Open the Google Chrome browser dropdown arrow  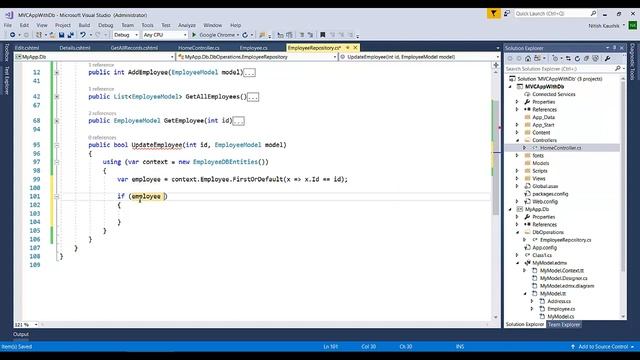point(238,35)
